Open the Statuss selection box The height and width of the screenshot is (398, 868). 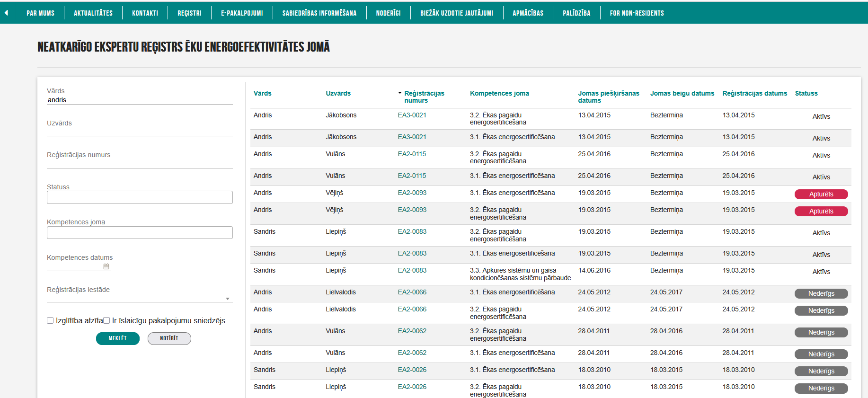[140, 197]
